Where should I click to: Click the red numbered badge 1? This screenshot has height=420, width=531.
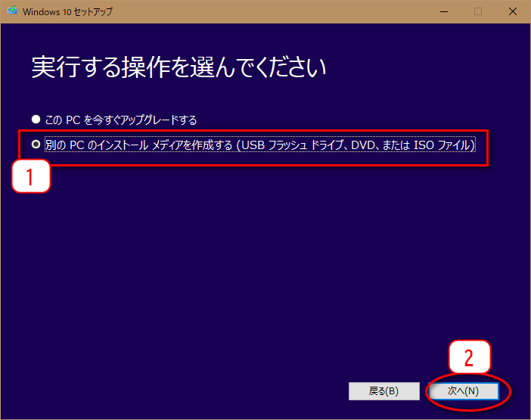pyautogui.click(x=31, y=176)
